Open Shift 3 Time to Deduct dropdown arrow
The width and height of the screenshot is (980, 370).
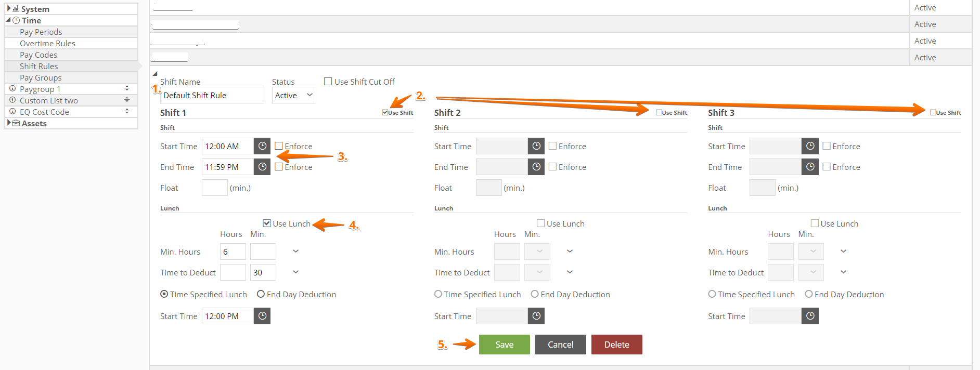[843, 272]
